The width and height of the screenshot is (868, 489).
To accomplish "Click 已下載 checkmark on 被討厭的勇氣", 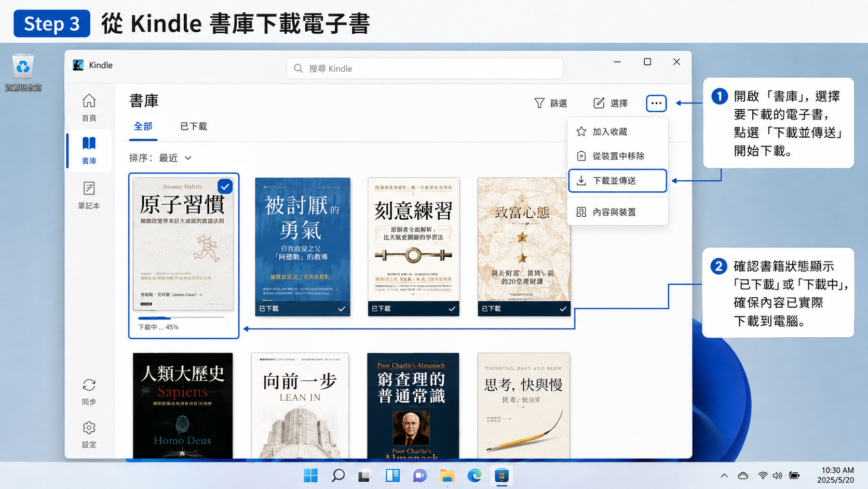I will click(x=342, y=309).
